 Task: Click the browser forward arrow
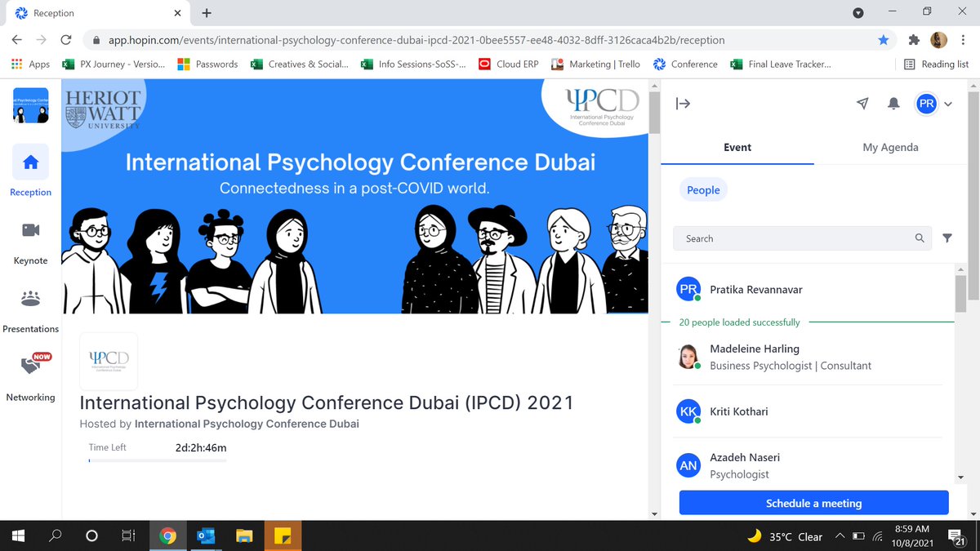[x=42, y=39]
